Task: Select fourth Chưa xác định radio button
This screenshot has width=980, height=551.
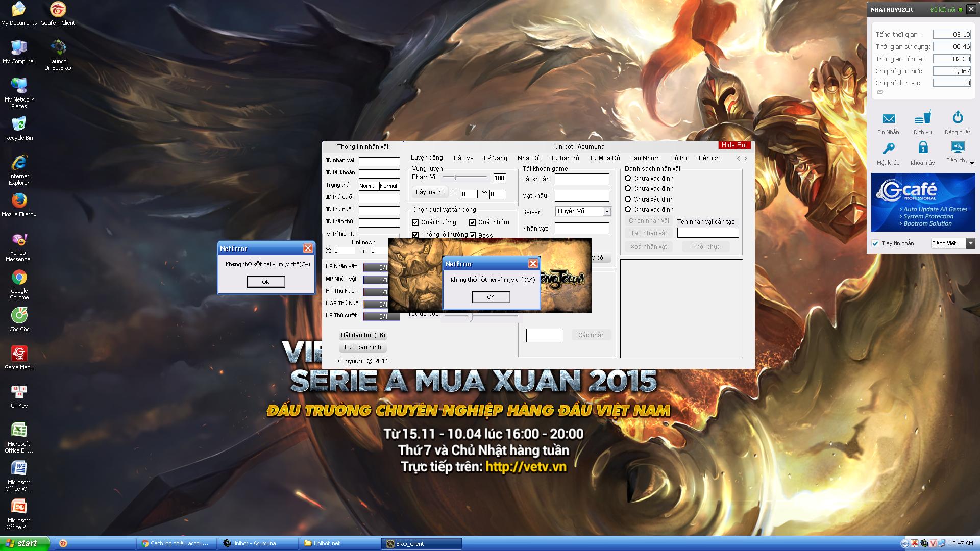Action: pyautogui.click(x=628, y=209)
